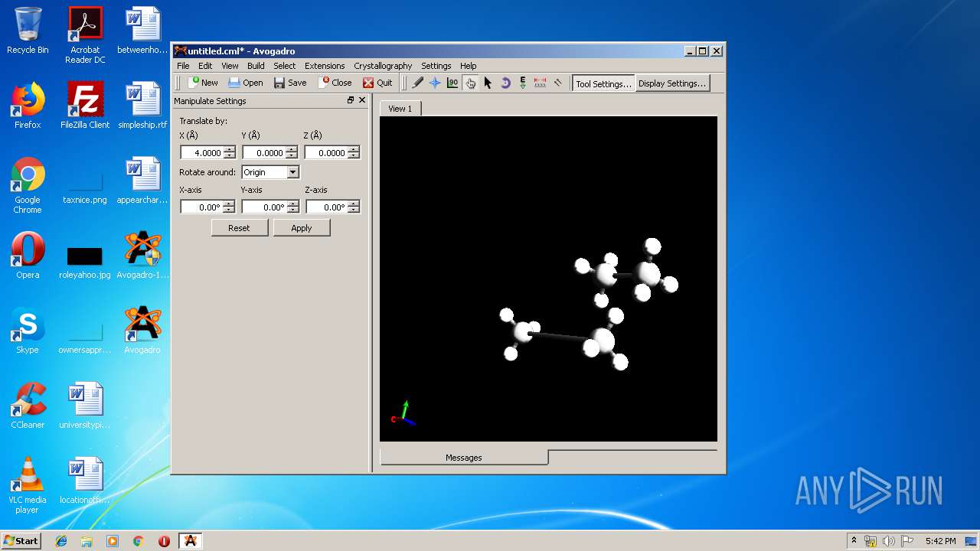The width and height of the screenshot is (980, 551).
Task: Open Chrome from the taskbar
Action: coord(139,541)
